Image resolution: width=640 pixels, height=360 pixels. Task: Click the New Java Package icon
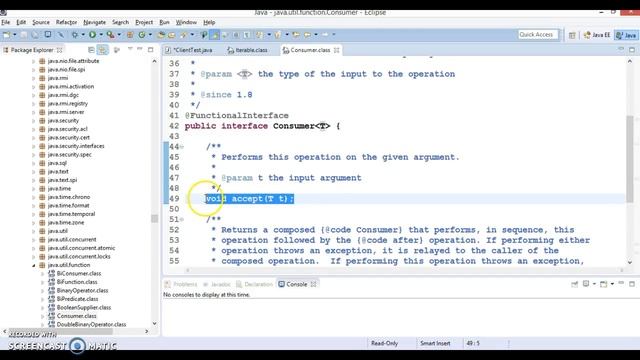[130, 35]
